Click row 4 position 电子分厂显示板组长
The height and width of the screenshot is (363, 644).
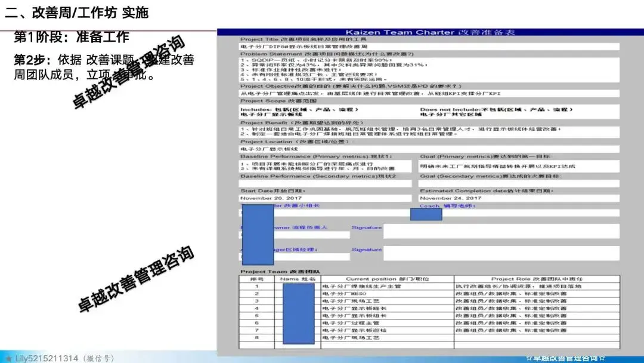pyautogui.click(x=388, y=308)
